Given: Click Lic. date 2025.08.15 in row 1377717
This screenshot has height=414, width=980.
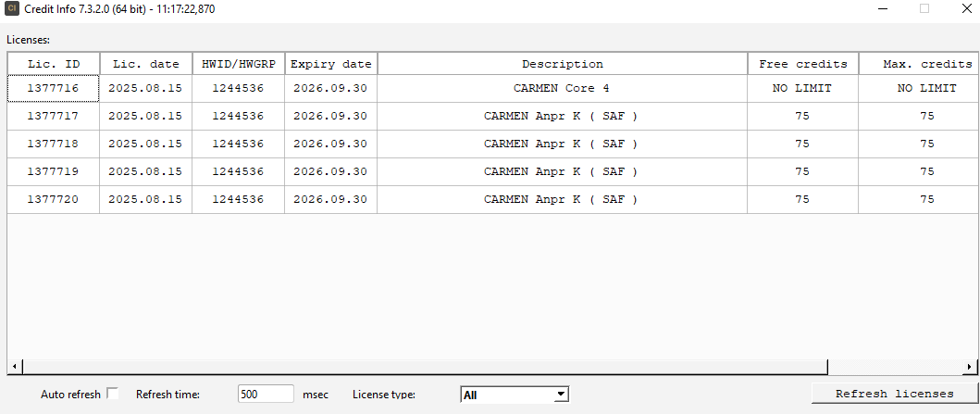Looking at the screenshot, I should [145, 117].
